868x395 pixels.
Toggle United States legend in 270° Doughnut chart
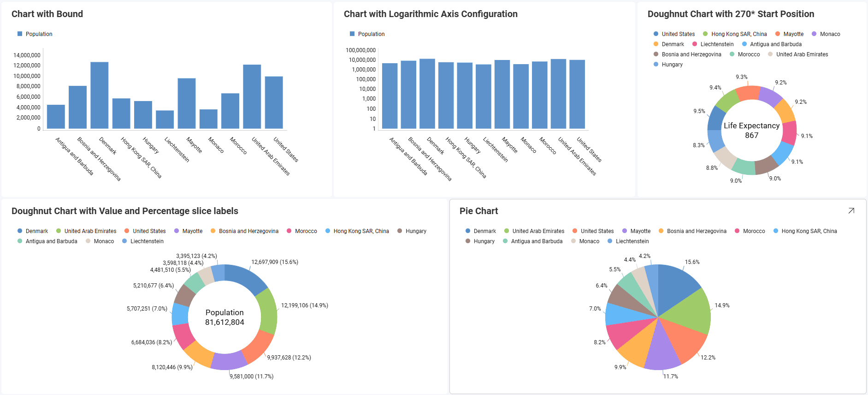pos(674,34)
